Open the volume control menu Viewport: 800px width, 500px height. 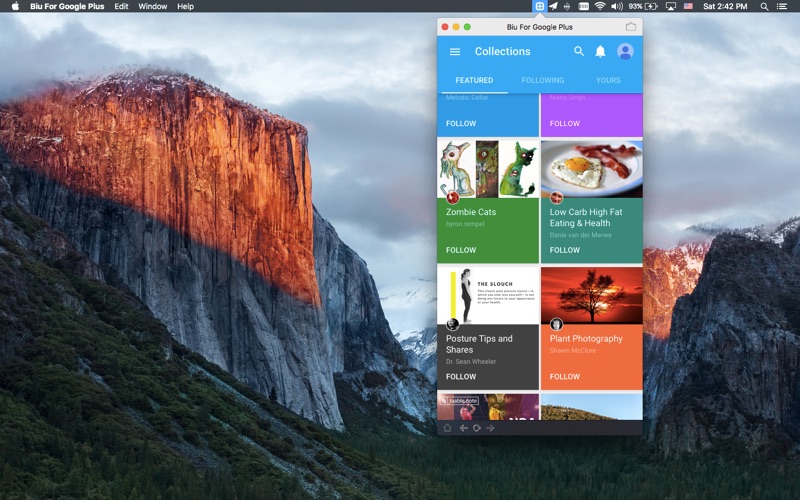(x=617, y=6)
